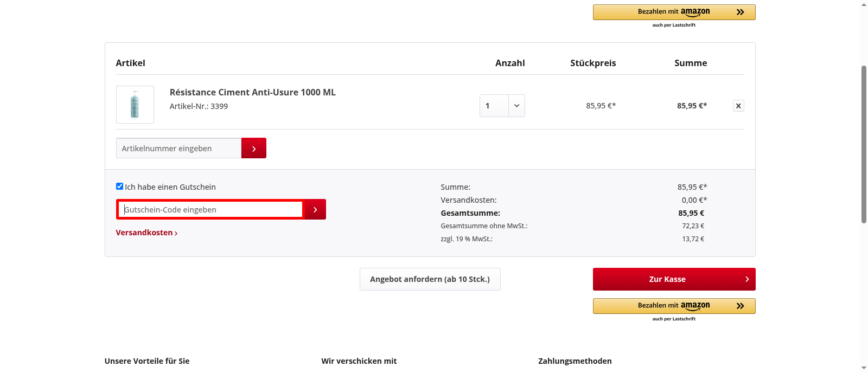
Task: Uncheck the 'Ich habe einen Gutschein' checkbox
Action: pyautogui.click(x=119, y=186)
